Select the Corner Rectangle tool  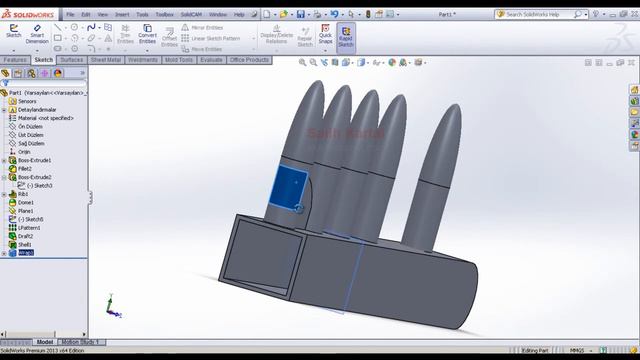point(58,38)
